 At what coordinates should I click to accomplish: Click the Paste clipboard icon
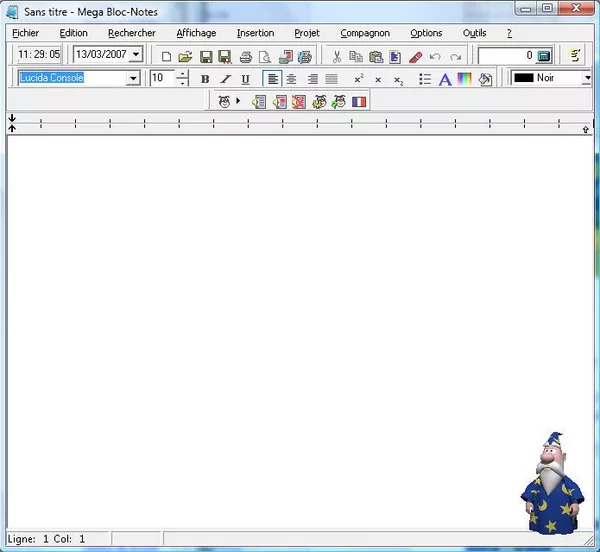click(376, 57)
